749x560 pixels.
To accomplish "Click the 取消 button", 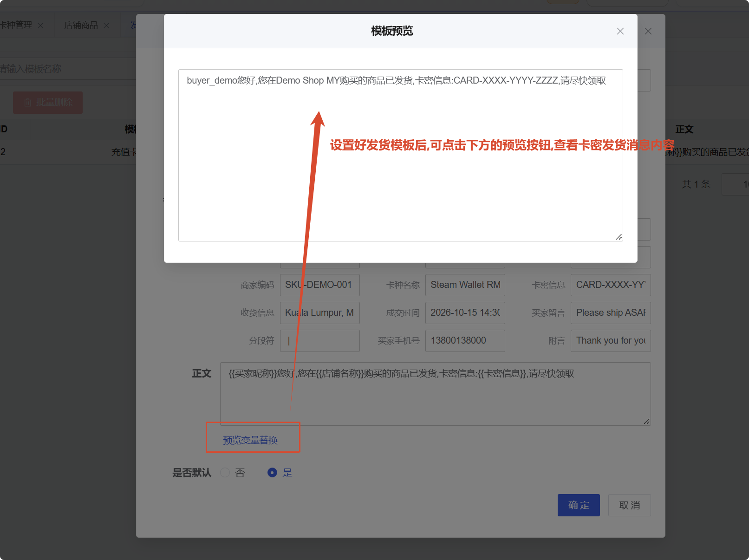I will 629,505.
